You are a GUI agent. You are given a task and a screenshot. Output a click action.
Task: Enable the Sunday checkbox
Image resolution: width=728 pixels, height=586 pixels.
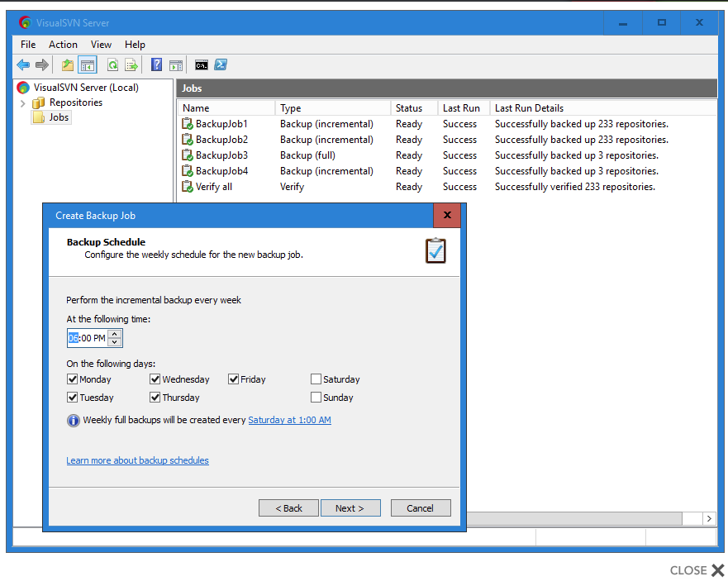pos(316,398)
